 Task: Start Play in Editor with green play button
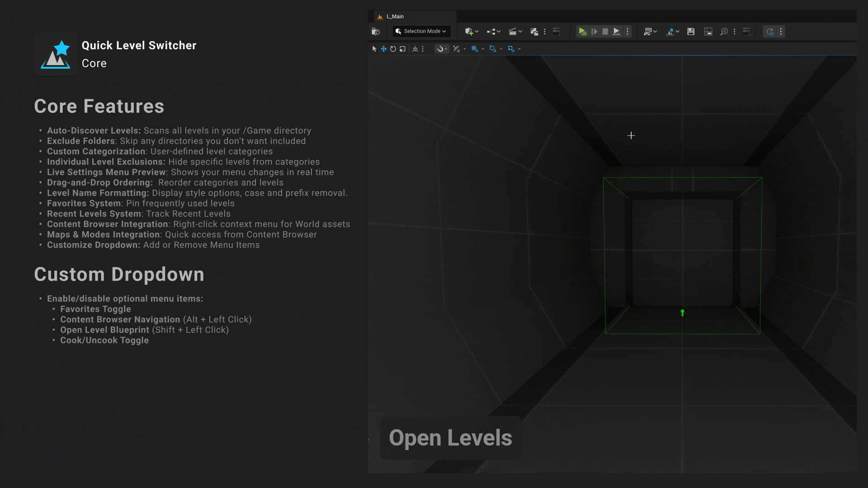click(582, 32)
